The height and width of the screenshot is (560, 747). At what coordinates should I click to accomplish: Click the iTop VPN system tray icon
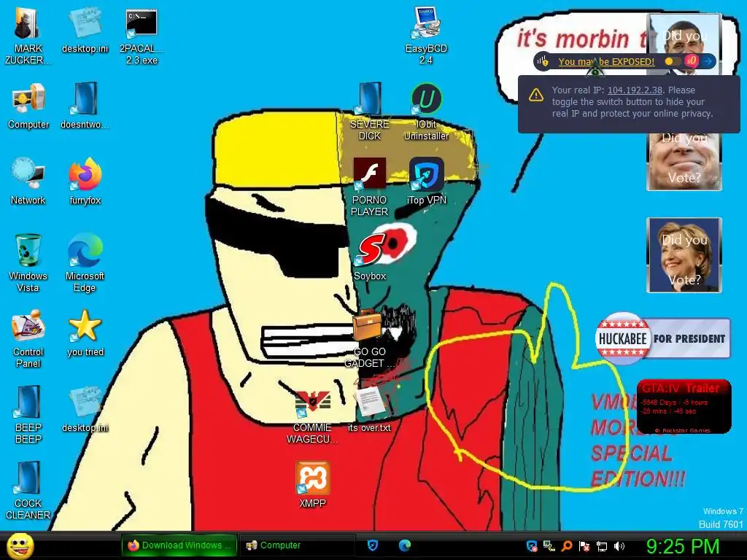(x=532, y=546)
